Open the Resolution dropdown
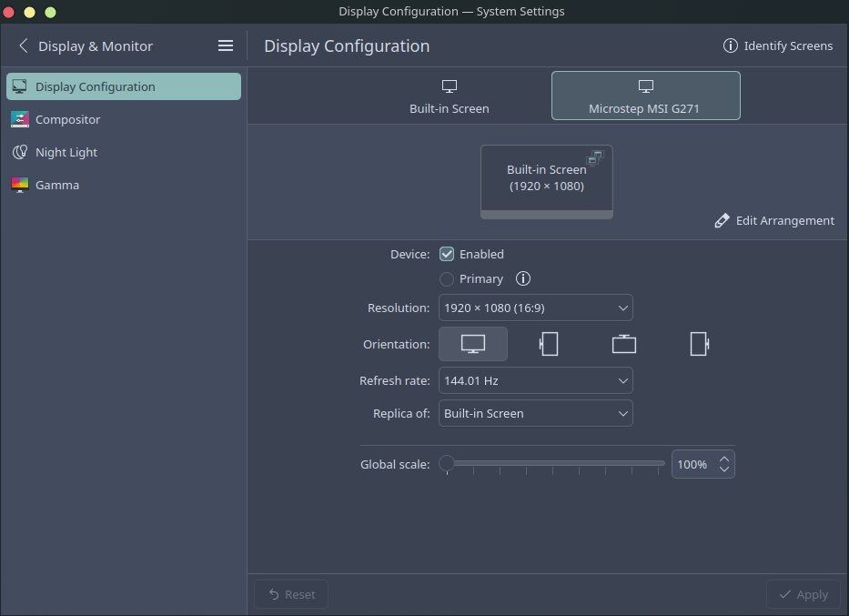The height and width of the screenshot is (616, 849). pyautogui.click(x=535, y=308)
